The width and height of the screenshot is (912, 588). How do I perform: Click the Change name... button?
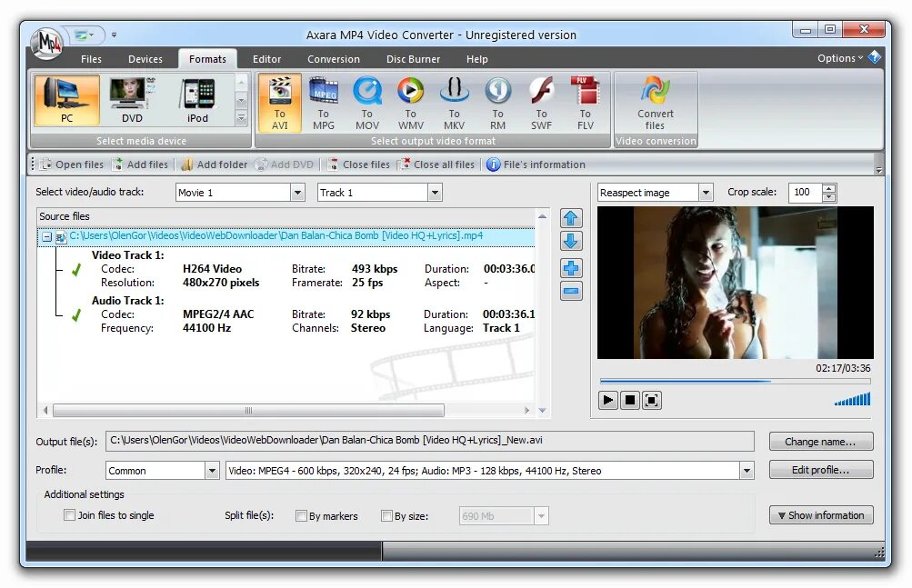pyautogui.click(x=821, y=442)
